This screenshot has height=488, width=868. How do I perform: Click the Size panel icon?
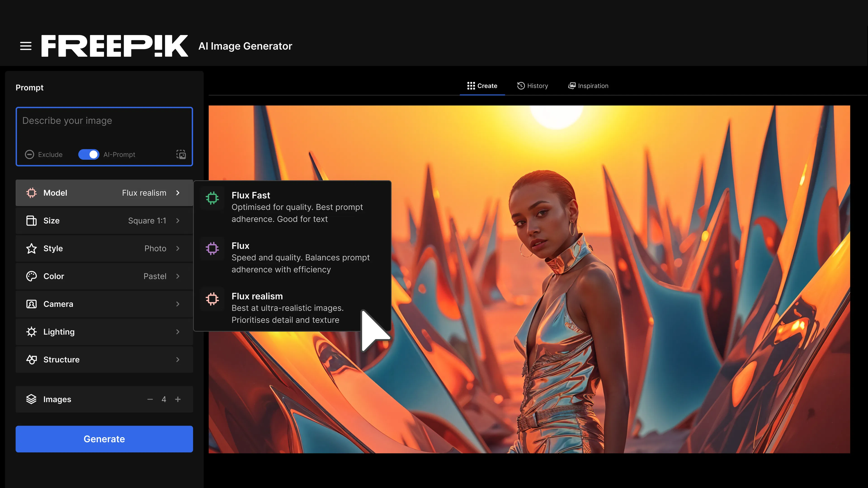click(31, 221)
